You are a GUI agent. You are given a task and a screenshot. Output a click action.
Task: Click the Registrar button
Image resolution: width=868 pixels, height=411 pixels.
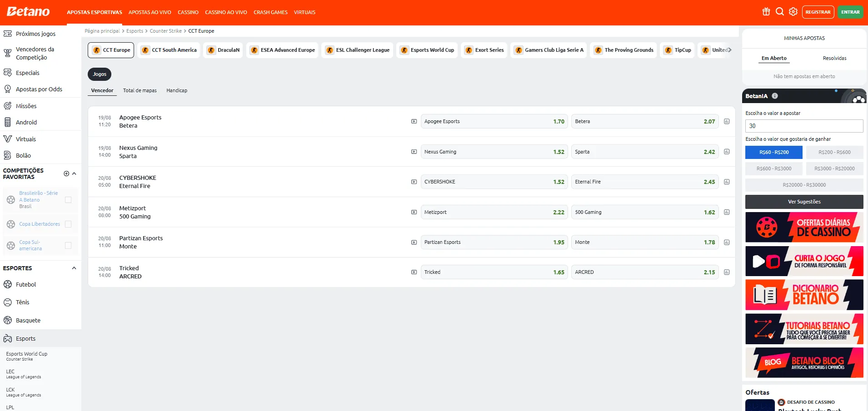pyautogui.click(x=818, y=12)
